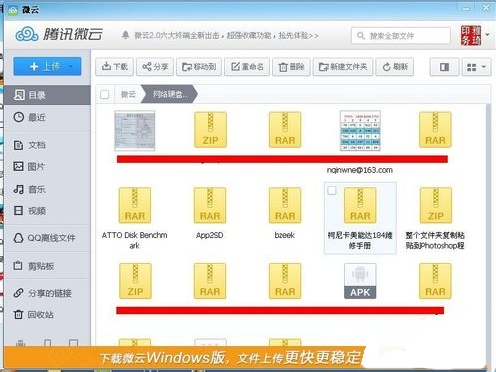Click the 下载 download toolbar button
The width and height of the screenshot is (496, 372).
[x=115, y=67]
